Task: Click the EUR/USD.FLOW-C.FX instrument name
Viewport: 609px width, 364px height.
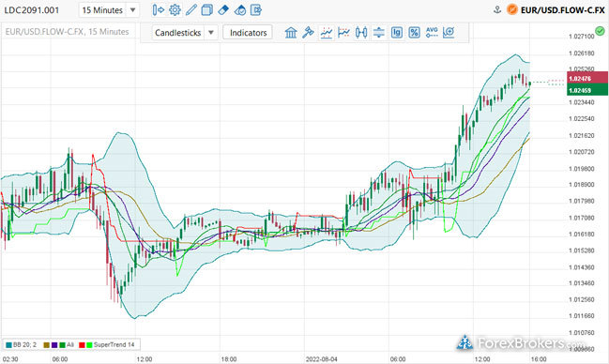Action: coord(562,10)
